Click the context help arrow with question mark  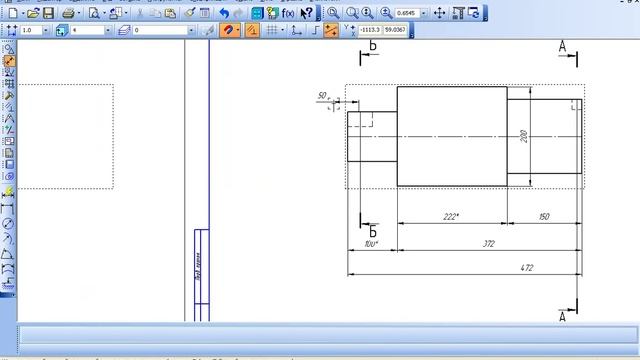[306, 13]
